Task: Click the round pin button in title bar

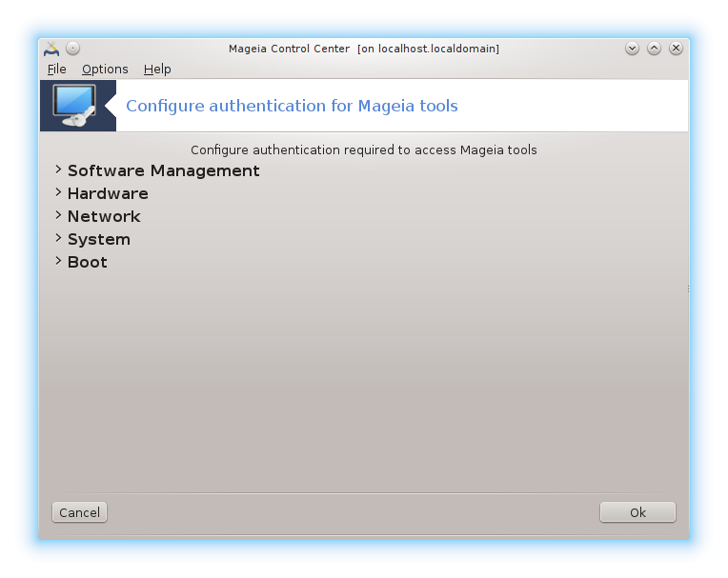Action: 73,49
